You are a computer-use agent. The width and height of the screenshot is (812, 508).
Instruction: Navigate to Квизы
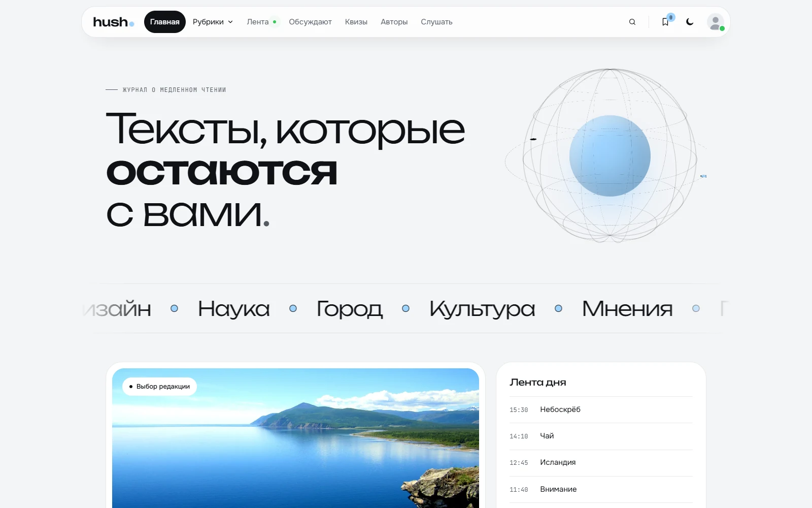356,22
